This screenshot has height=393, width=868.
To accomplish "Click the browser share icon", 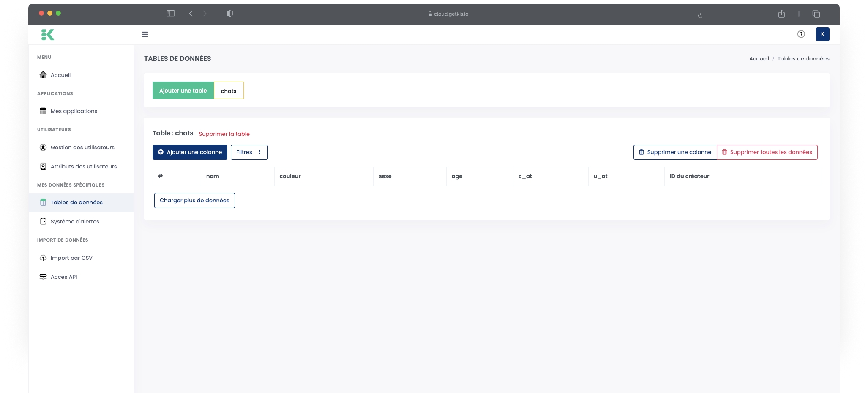I will click(781, 14).
